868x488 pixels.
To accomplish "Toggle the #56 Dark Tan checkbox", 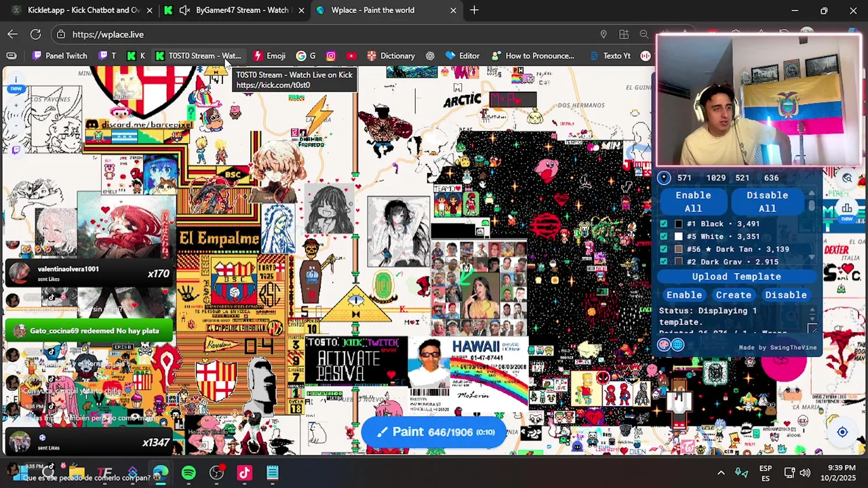I will [664, 249].
